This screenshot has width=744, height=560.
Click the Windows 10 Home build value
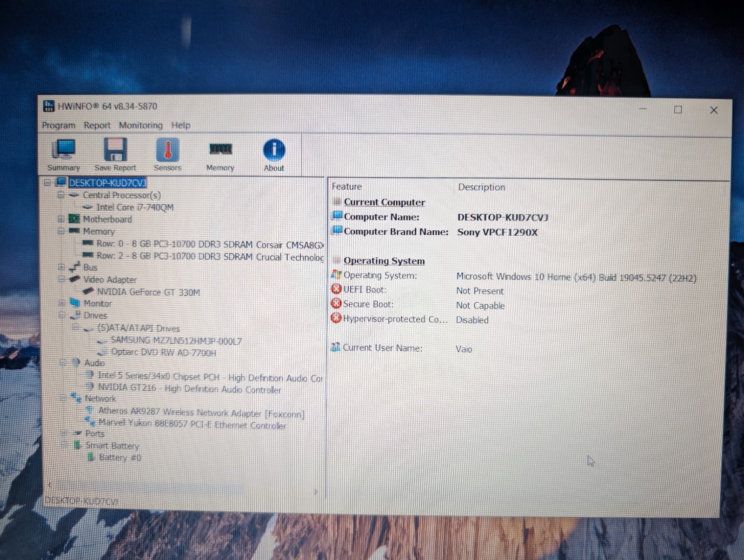tap(577, 277)
